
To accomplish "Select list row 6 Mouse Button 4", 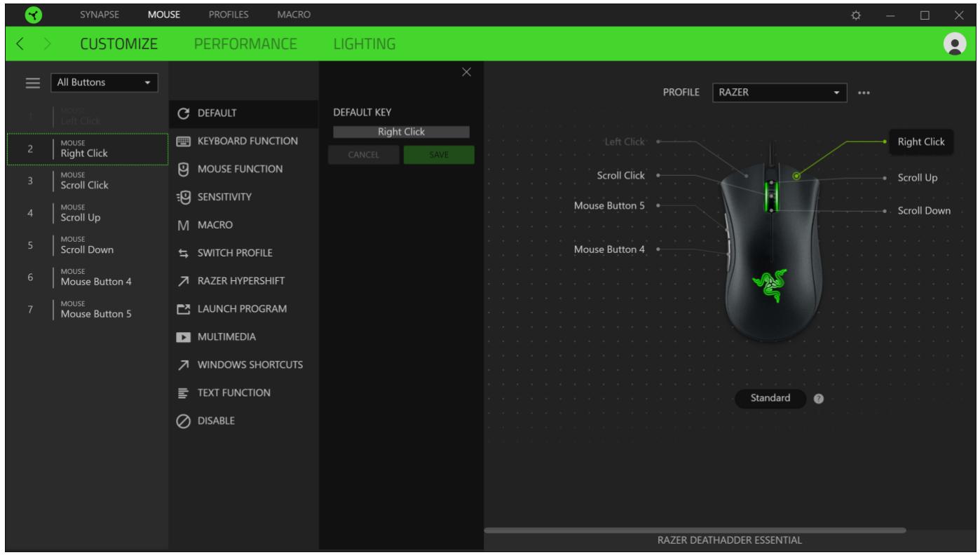I will point(88,277).
